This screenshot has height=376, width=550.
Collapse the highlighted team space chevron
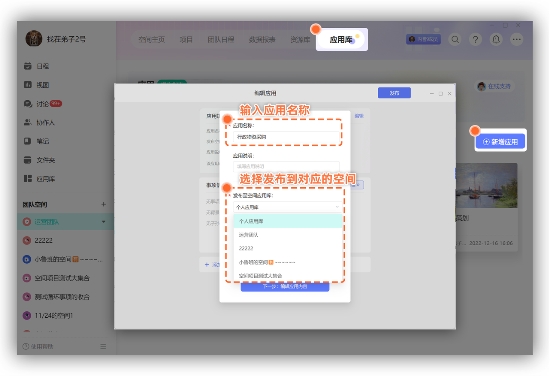[x=103, y=222]
